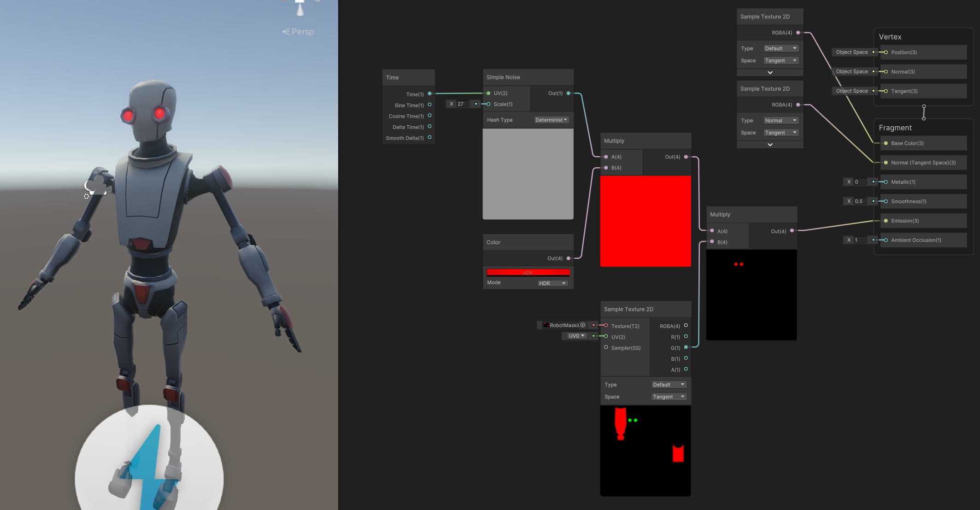Click the Simple Noise Out(1) port
The width and height of the screenshot is (980, 510).
tap(568, 93)
